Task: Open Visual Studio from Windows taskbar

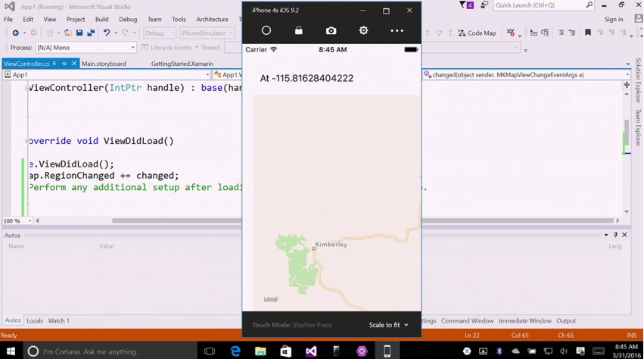Action: click(x=311, y=351)
